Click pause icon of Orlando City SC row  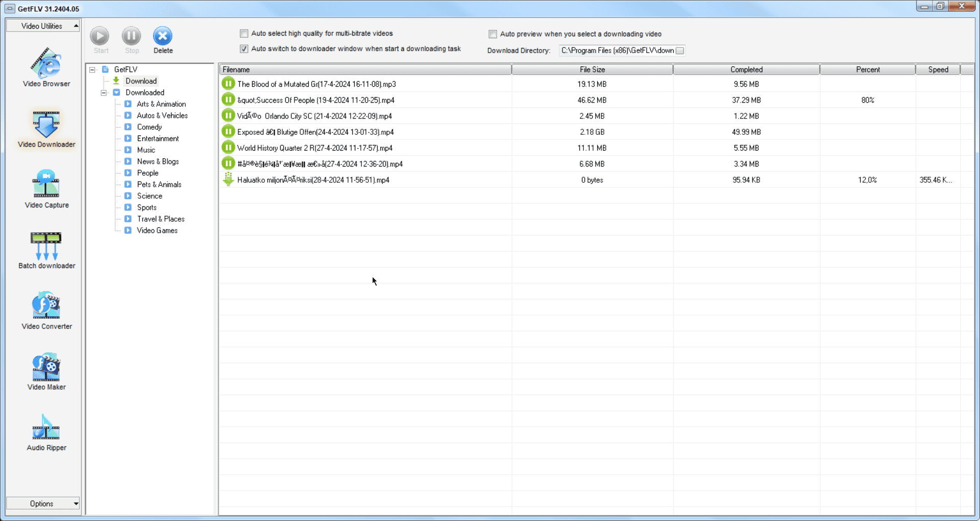point(228,116)
